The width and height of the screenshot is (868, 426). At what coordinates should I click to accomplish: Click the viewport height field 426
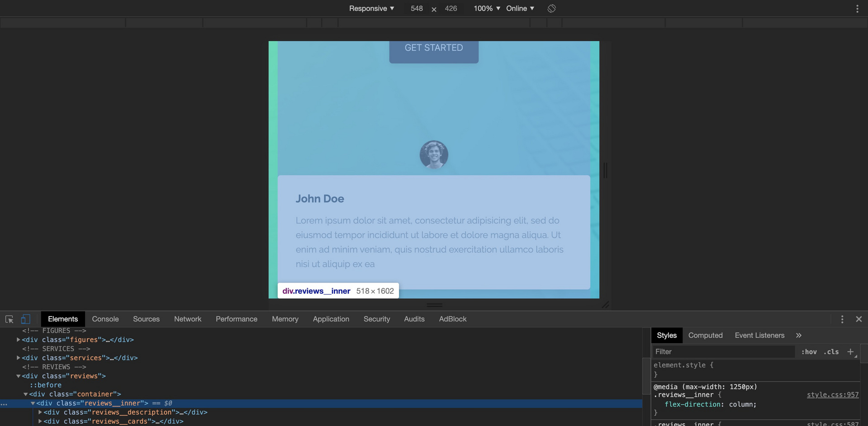pos(451,9)
